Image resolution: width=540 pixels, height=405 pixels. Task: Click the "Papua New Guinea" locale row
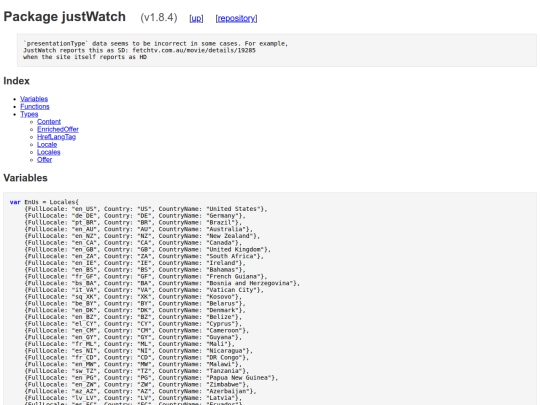[x=151, y=378]
